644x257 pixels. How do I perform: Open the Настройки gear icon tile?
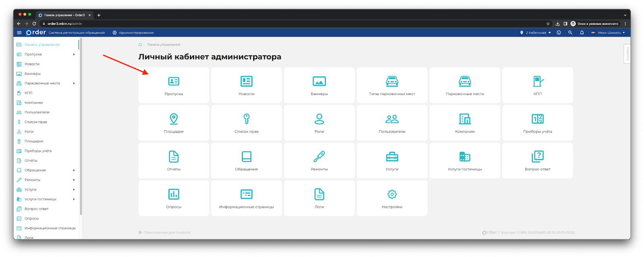pos(392,194)
